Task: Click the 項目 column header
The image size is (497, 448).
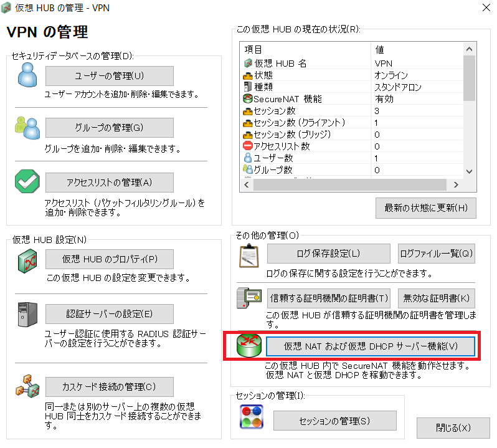Action: (305, 50)
